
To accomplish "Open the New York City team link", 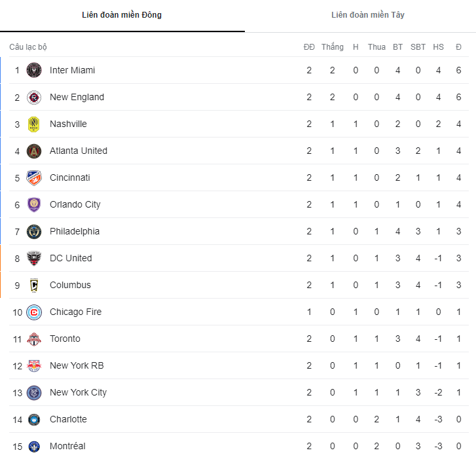I will point(78,392).
